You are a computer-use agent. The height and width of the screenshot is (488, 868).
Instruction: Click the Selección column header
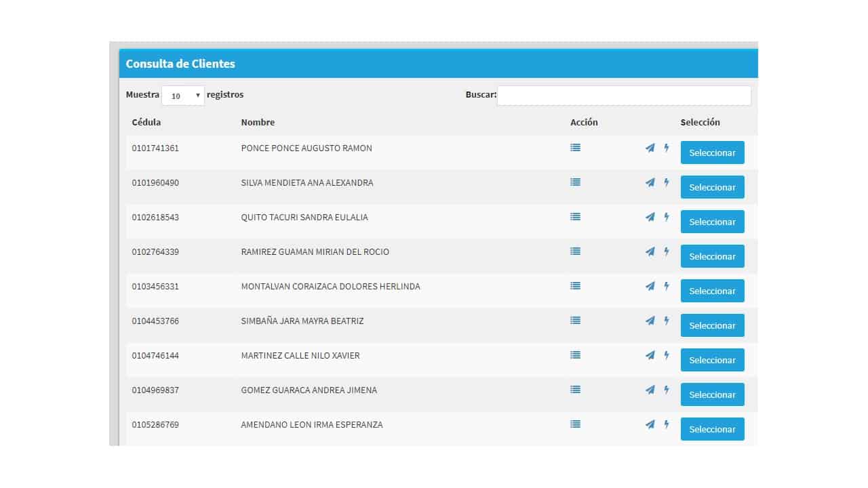click(701, 123)
